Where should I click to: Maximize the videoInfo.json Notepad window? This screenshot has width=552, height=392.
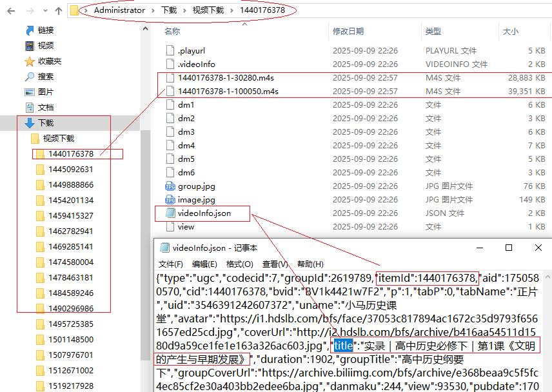click(509, 248)
